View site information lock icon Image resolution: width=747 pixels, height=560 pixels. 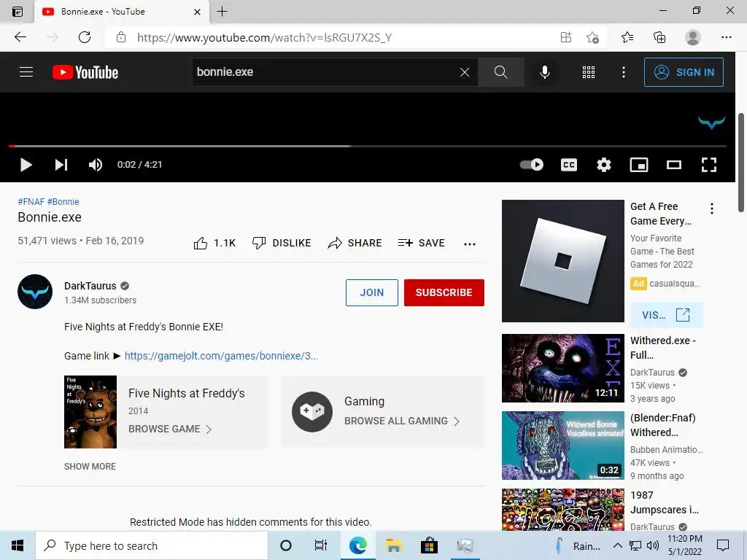coord(121,37)
